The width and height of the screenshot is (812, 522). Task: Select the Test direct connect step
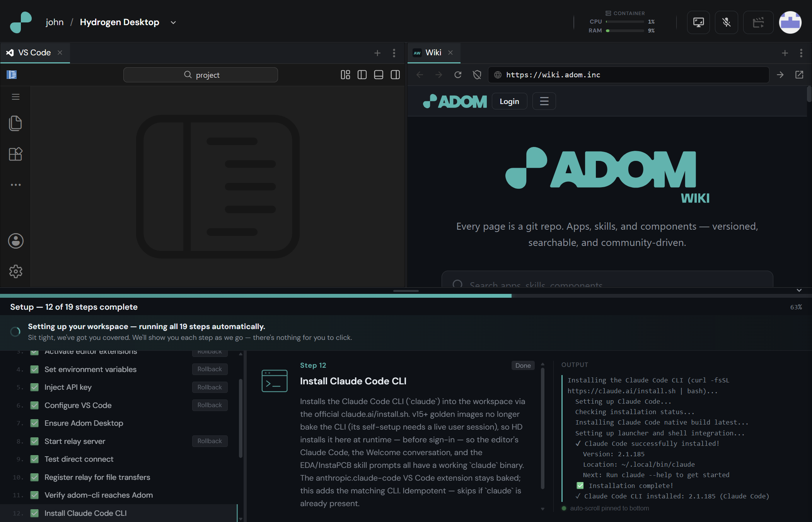[118, 459]
